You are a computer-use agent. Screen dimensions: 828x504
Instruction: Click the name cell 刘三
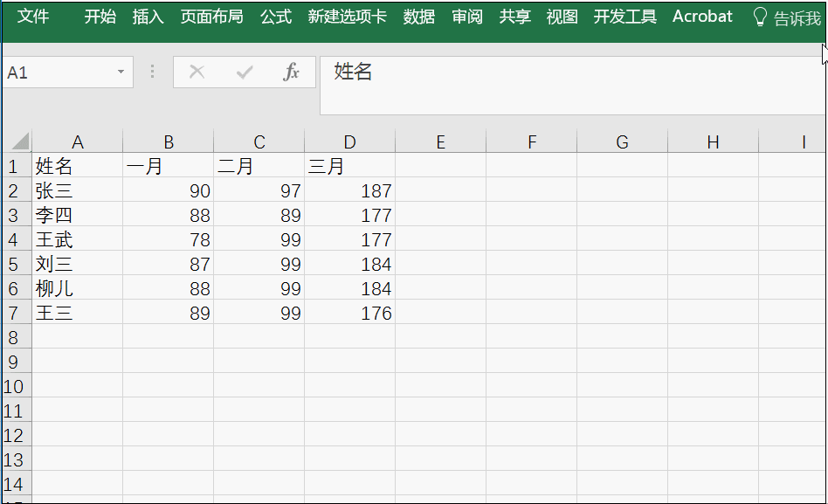77,264
